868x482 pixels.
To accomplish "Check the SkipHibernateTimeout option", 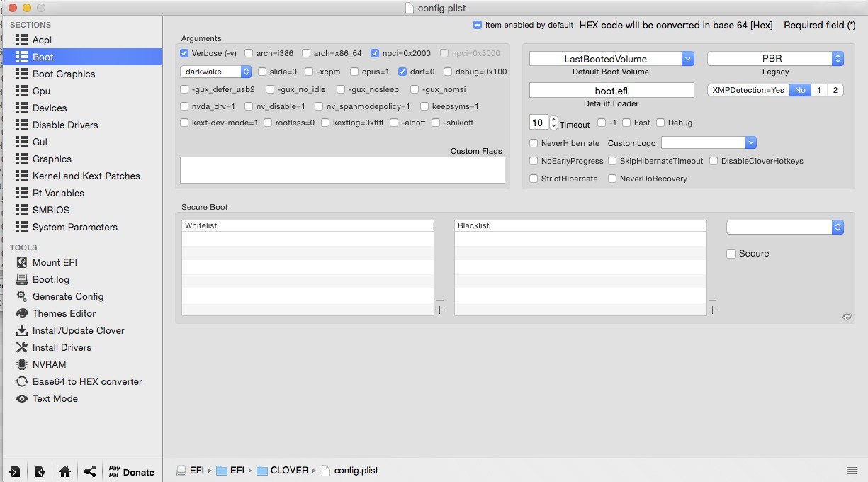I will coord(612,161).
